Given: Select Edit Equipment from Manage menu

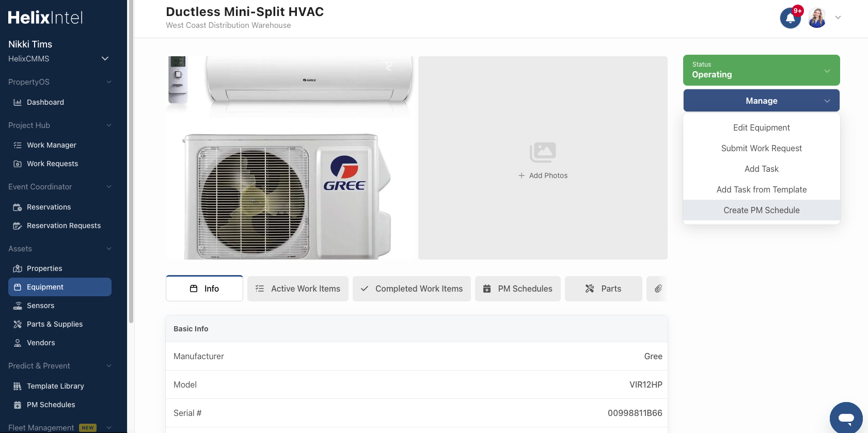Looking at the screenshot, I should pos(761,127).
